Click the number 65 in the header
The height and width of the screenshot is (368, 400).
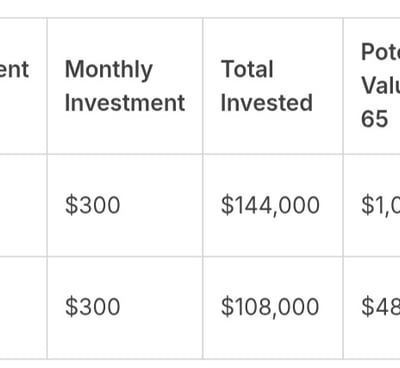[374, 119]
